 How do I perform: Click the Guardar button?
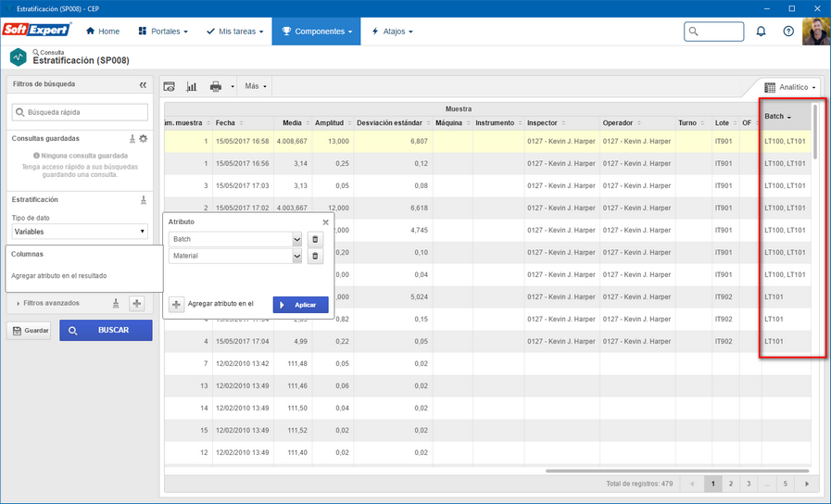pos(29,330)
